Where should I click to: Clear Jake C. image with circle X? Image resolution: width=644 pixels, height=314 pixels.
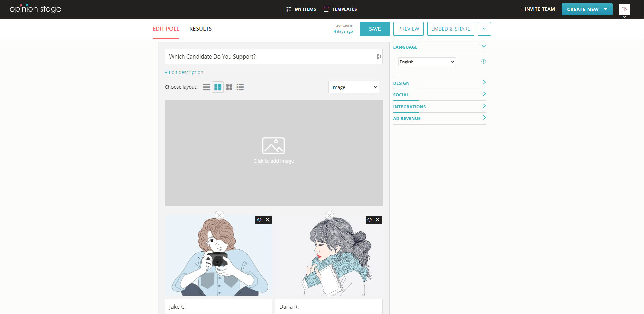220,215
